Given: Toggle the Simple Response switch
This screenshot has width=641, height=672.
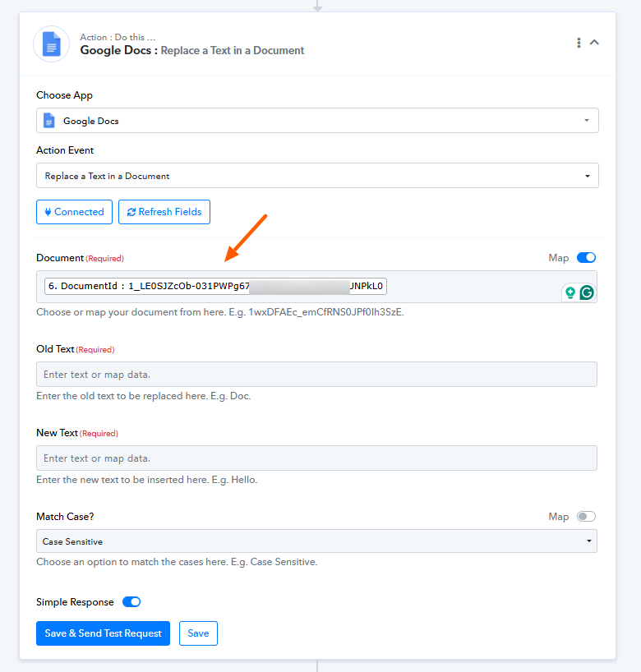Looking at the screenshot, I should coord(131,602).
